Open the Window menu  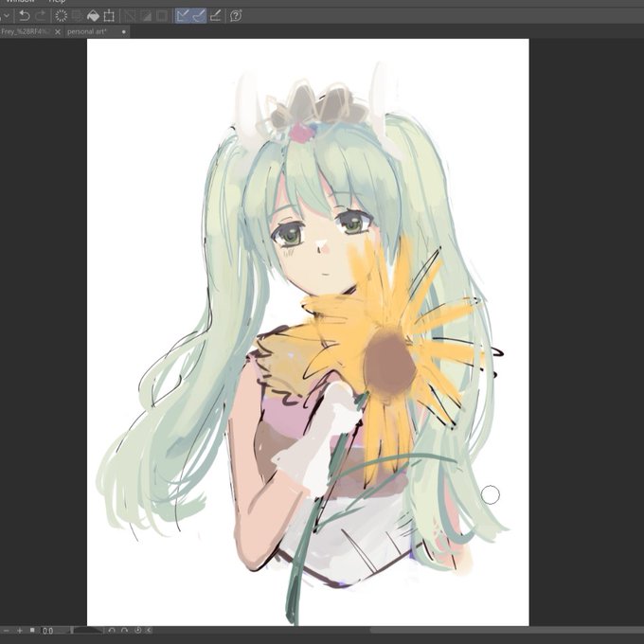click(x=21, y=2)
